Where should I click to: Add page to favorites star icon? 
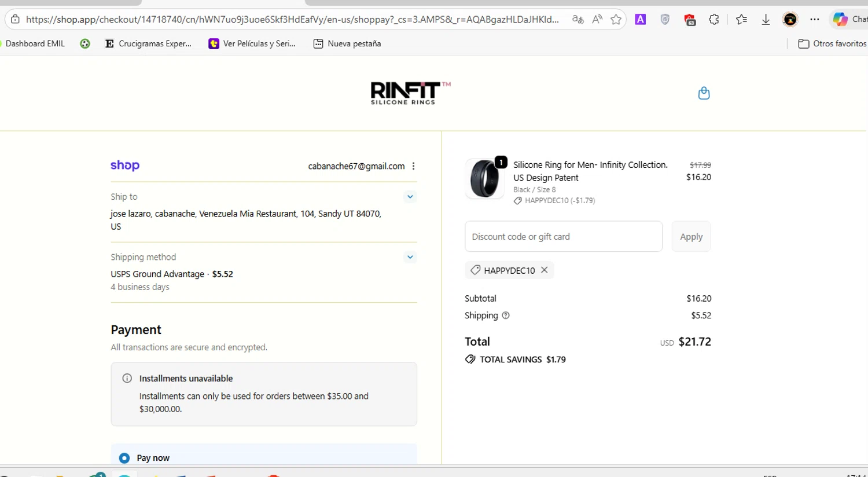click(616, 19)
